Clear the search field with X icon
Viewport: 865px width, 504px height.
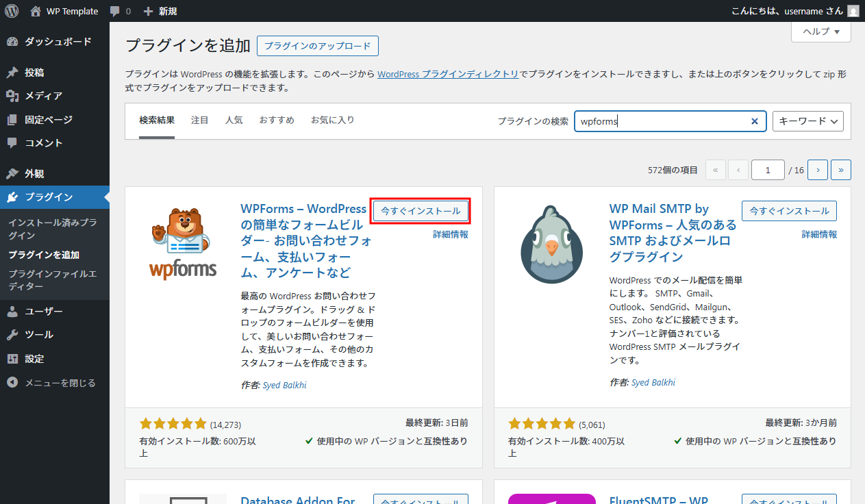[754, 121]
